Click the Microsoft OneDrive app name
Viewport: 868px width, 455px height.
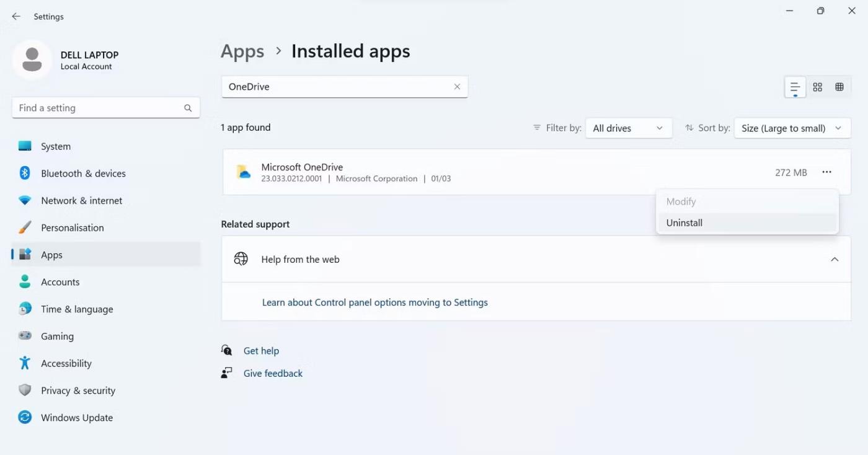pyautogui.click(x=302, y=167)
